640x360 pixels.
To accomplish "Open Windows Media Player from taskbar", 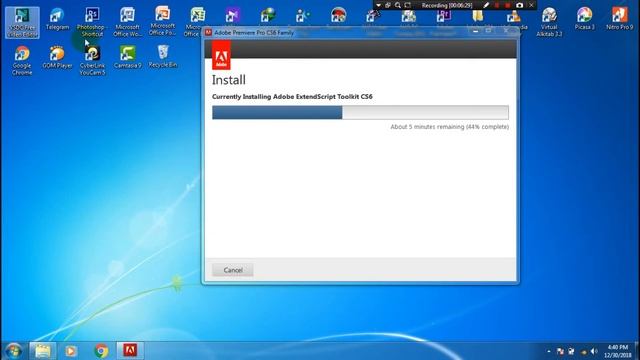I will [71, 351].
